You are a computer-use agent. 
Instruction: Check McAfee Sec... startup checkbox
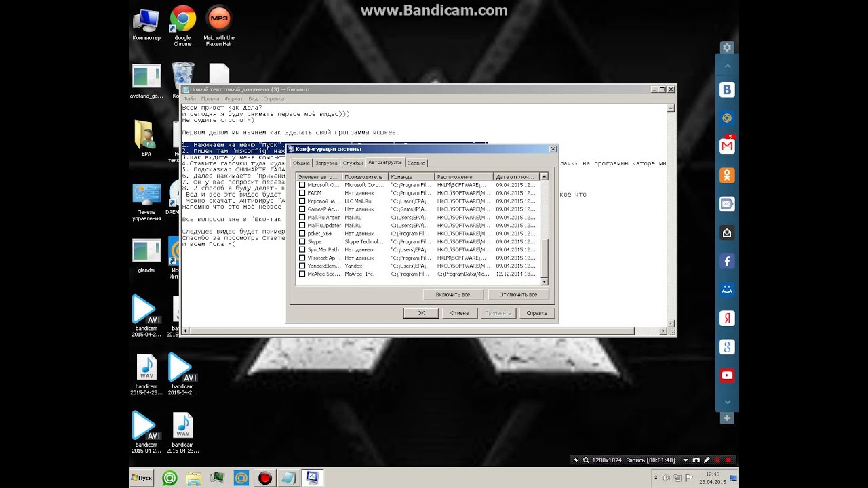(302, 274)
